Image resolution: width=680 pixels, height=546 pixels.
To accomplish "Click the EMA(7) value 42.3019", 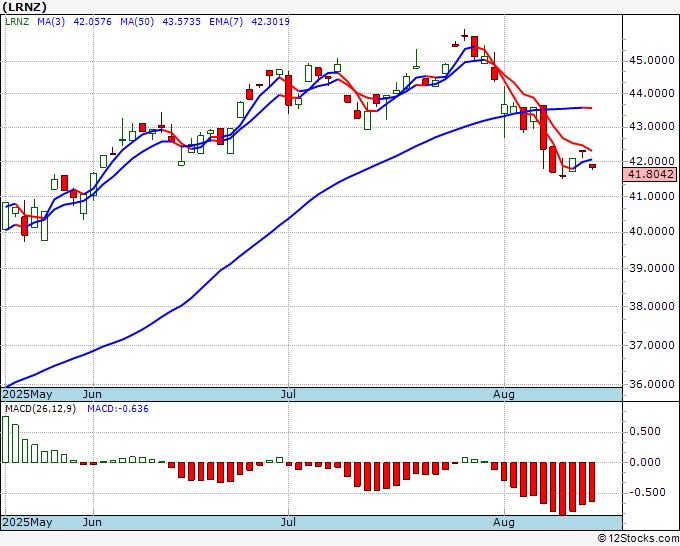I will coord(270,21).
